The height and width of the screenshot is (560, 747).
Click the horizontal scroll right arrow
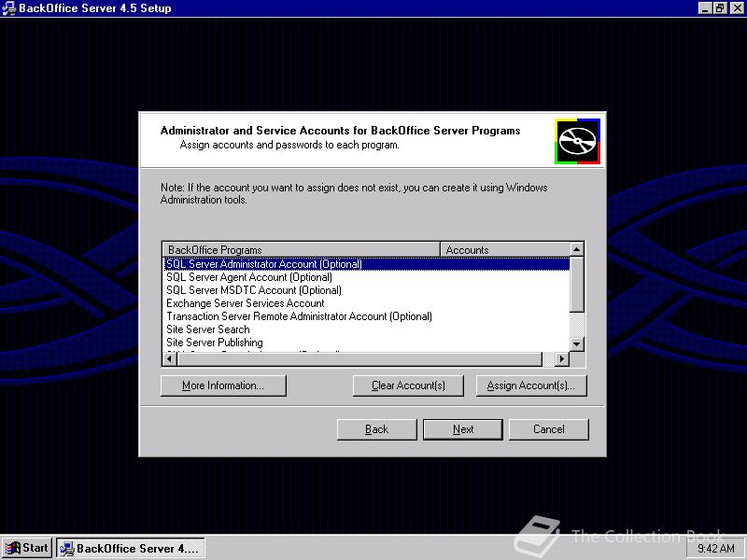562,358
